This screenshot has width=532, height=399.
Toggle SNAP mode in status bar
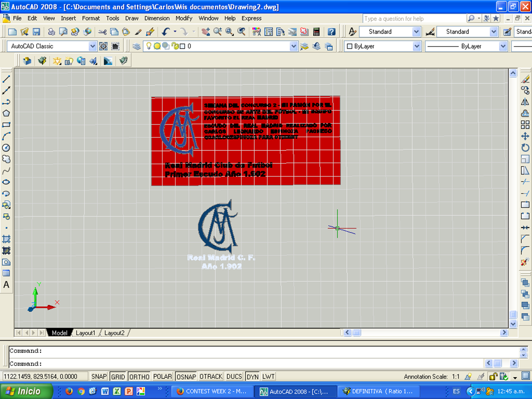(99, 376)
